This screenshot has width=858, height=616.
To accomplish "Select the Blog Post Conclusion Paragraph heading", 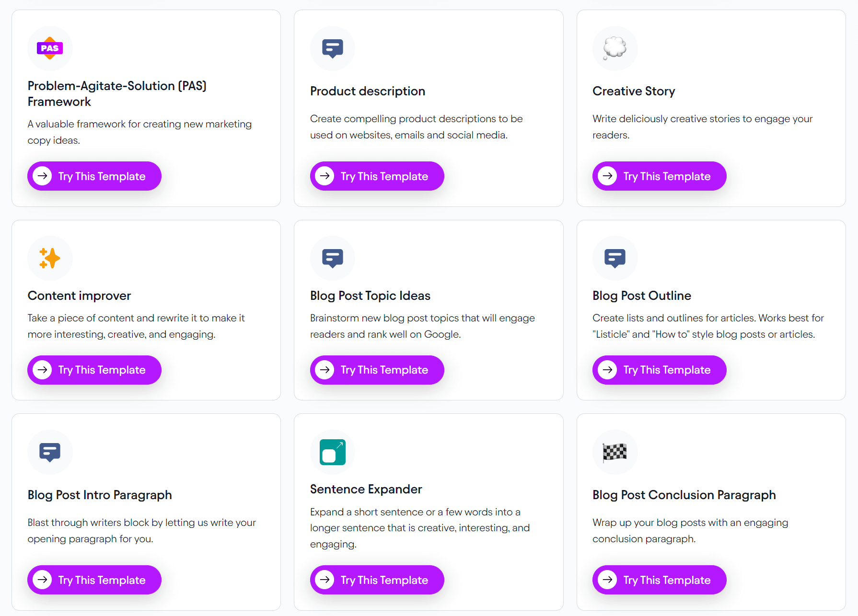I will pos(684,495).
